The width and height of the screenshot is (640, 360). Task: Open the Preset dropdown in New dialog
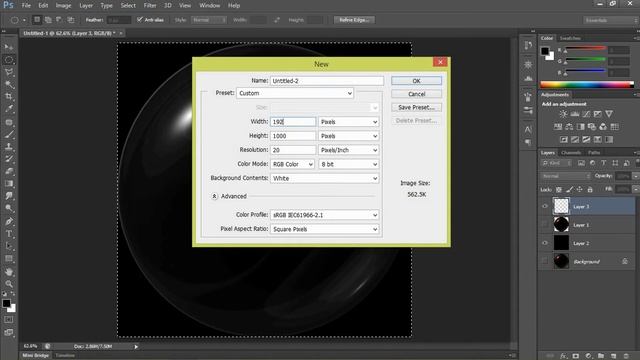tap(295, 93)
